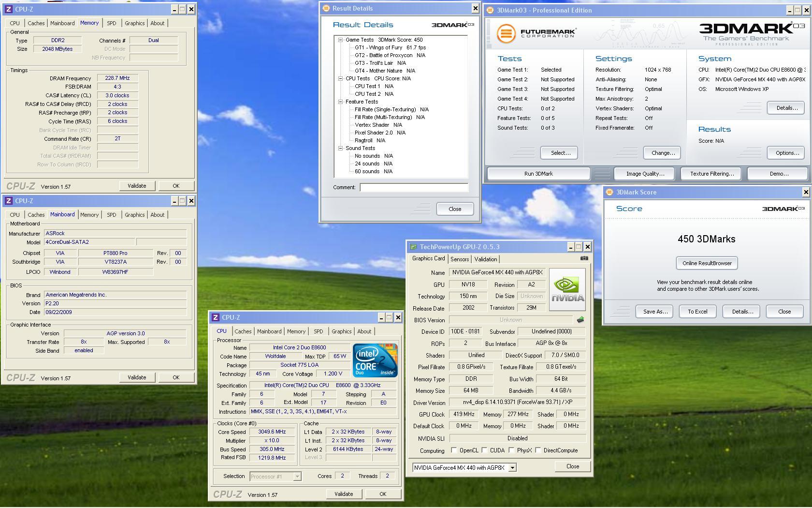Export score with To Excel button
Image resolution: width=812 pixels, height=508 pixels.
coord(697,312)
